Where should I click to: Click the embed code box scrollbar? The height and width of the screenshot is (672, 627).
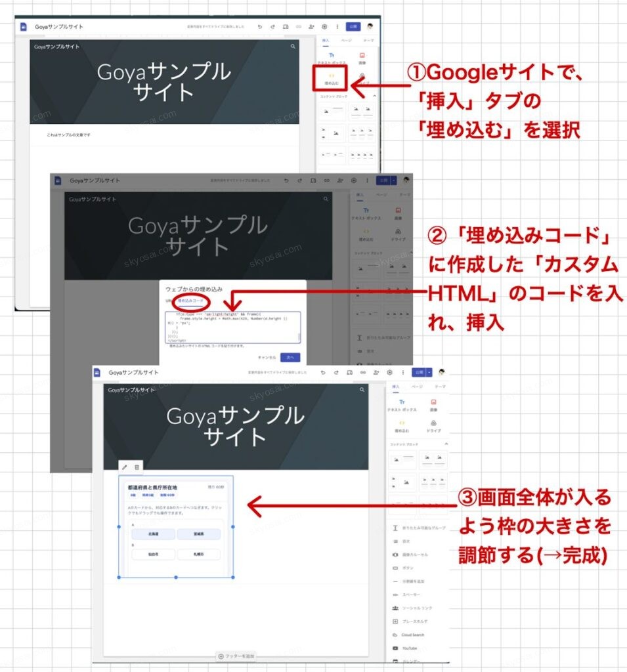pyautogui.click(x=299, y=337)
